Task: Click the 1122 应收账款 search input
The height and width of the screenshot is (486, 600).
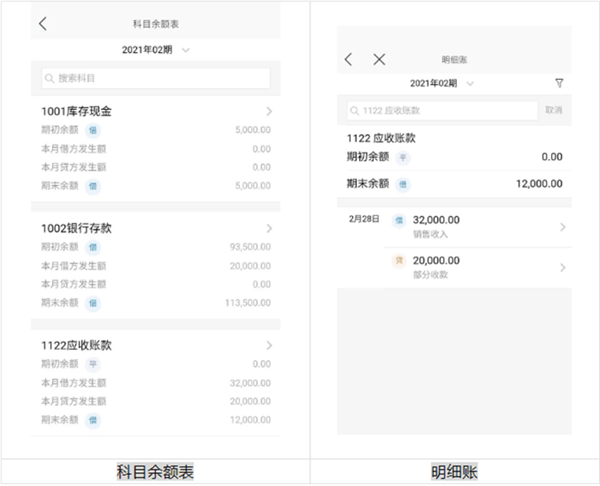Action: (x=440, y=110)
